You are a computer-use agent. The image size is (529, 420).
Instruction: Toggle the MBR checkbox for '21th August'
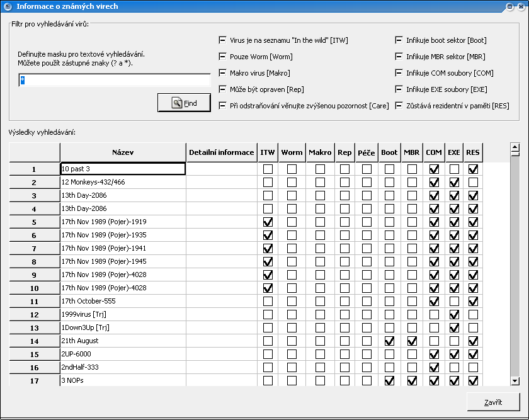(x=412, y=341)
